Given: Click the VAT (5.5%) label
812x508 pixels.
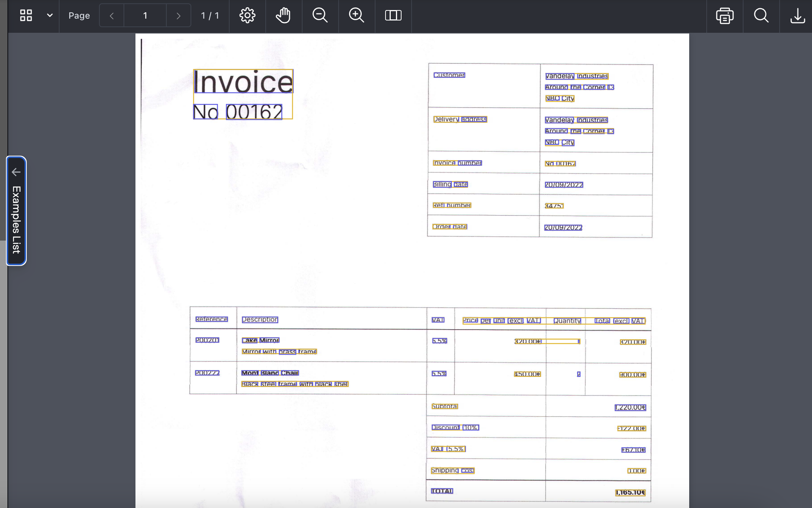Looking at the screenshot, I should pyautogui.click(x=448, y=449).
